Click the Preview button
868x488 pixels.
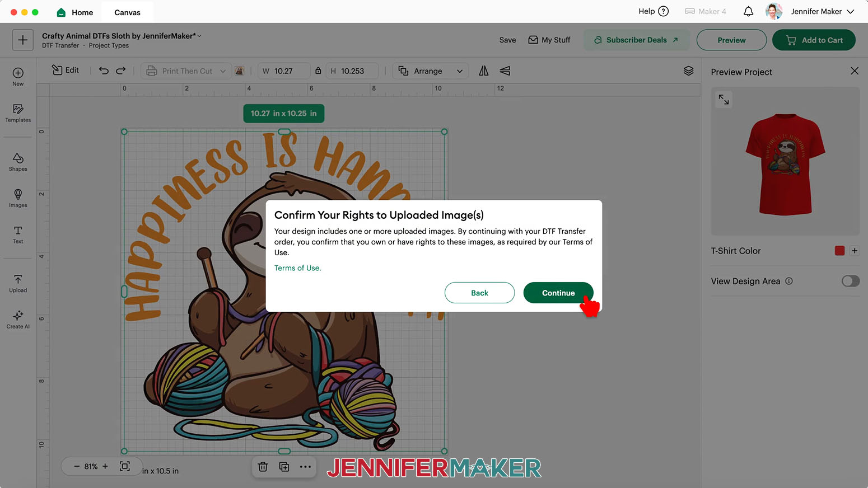point(731,40)
